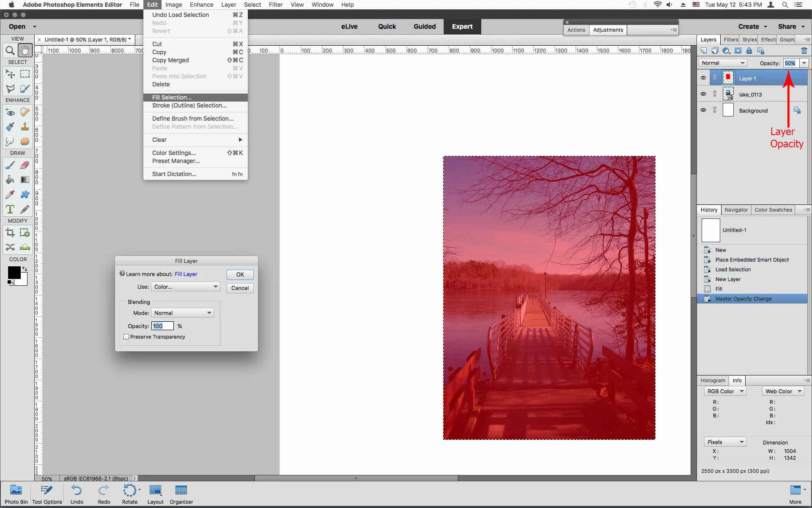Click the black foreground color swatch
The height and width of the screenshot is (508, 812).
pyautogui.click(x=14, y=273)
